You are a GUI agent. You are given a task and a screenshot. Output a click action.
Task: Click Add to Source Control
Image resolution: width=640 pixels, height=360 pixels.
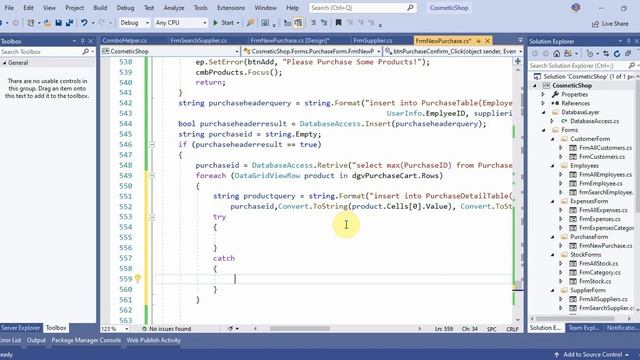coord(592,354)
